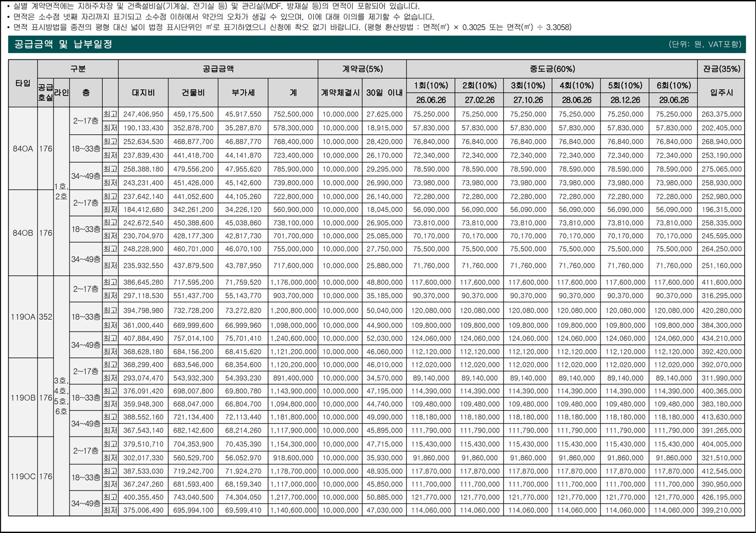The height and width of the screenshot is (533, 756).
Task: Click total 1,200,800,000
Action: point(293,311)
